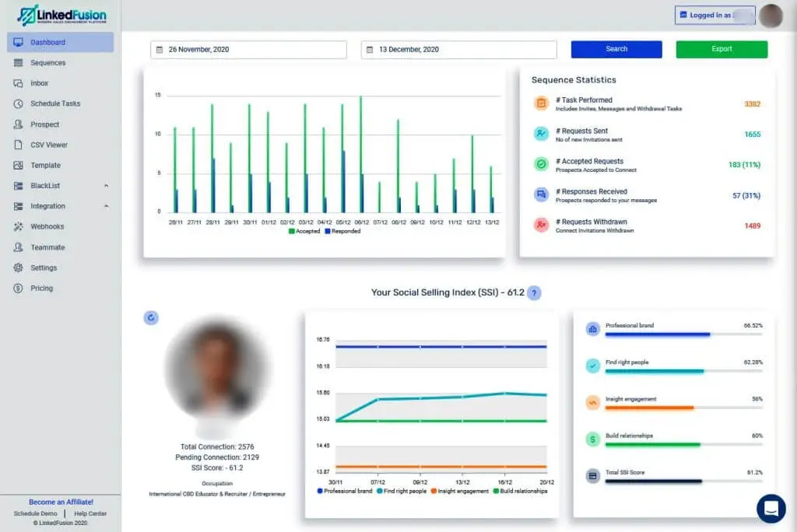Click the Schedule Tasks clock icon
The width and height of the screenshot is (797, 532).
click(19, 103)
